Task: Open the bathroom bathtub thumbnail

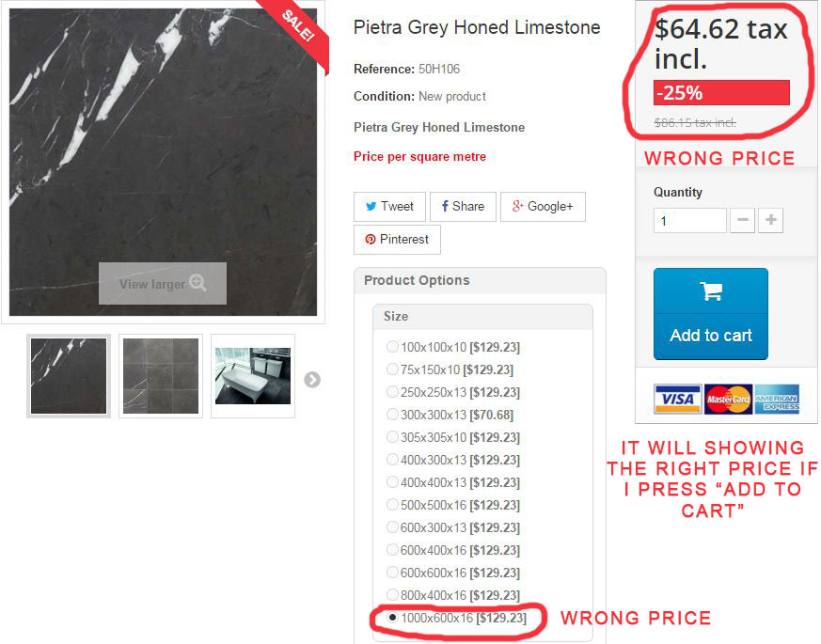Action: tap(253, 376)
